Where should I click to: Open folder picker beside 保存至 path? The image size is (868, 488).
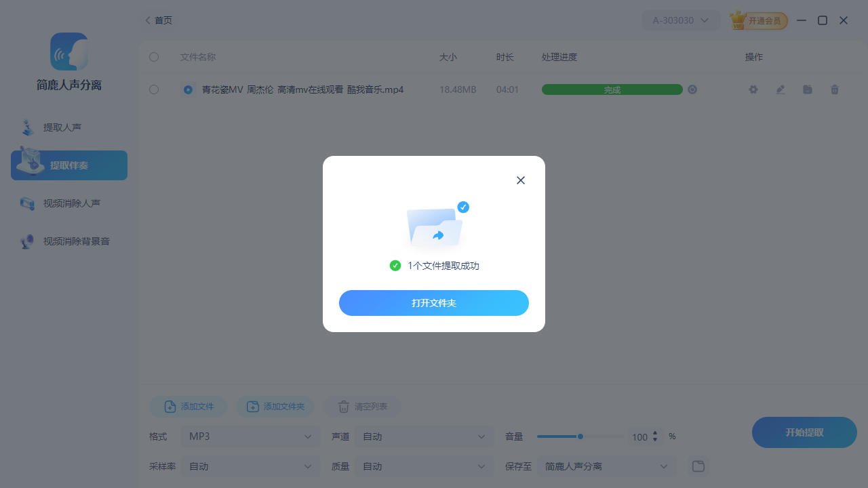tap(698, 466)
